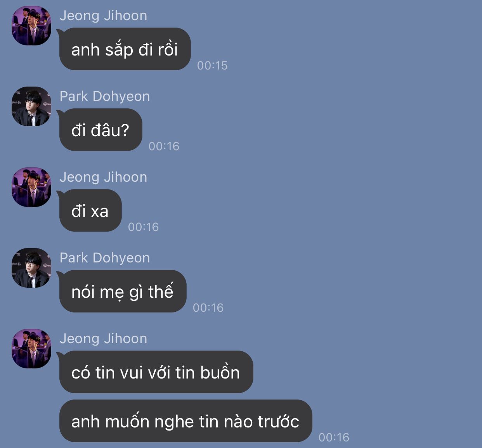Click the Jeong Jihoon name above "anh sắp đi rồi"
The width and height of the screenshot is (482, 448).
coord(103,16)
